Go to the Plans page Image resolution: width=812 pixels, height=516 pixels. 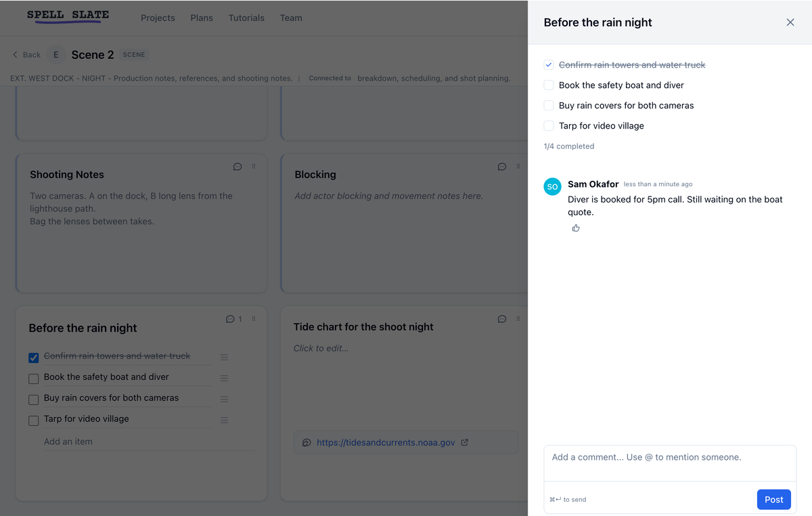click(x=202, y=18)
